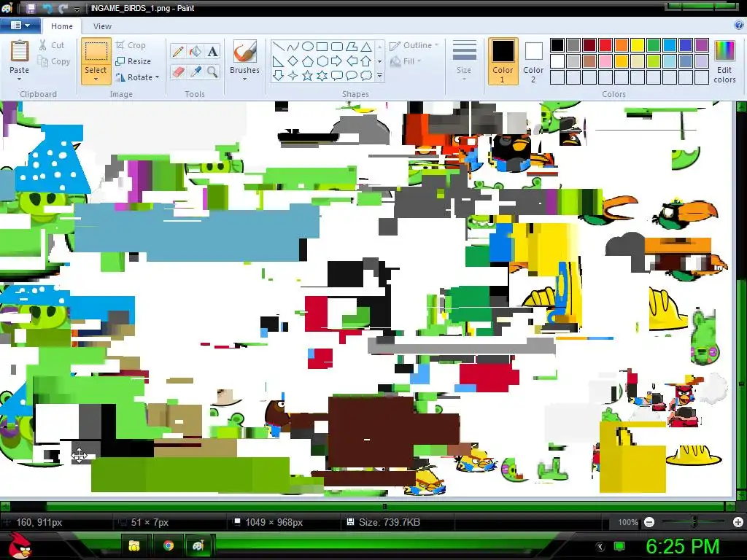Choose the Six-point star shape
The image size is (747, 560).
click(322, 75)
